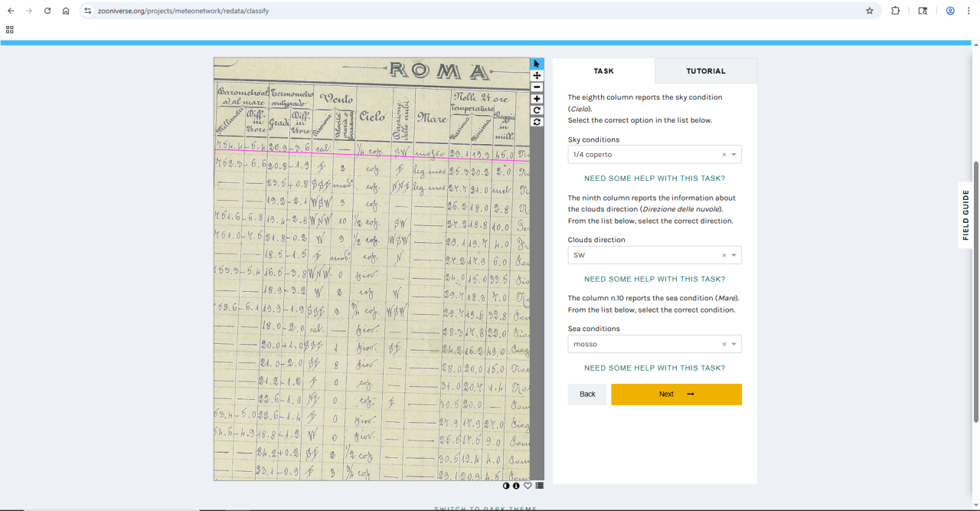Open help link under Clouds direction
The image size is (980, 511).
(x=655, y=279)
